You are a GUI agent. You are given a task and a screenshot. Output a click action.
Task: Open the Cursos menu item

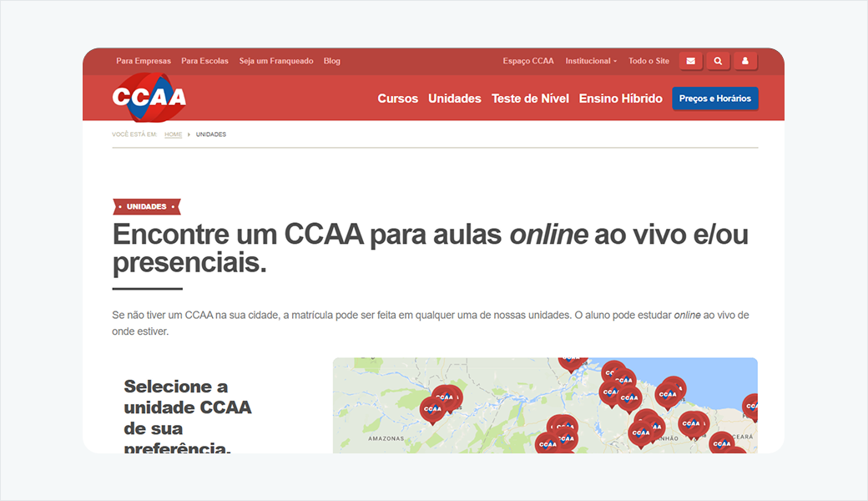point(397,99)
